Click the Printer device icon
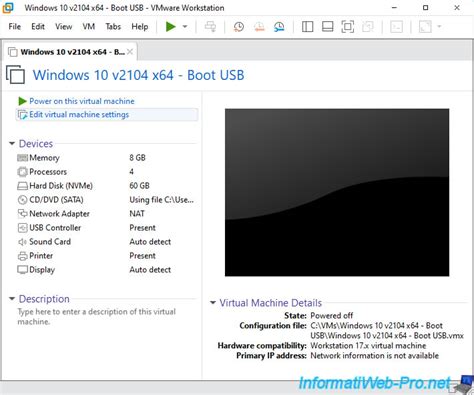This screenshot has width=474, height=395. pyautogui.click(x=22, y=256)
